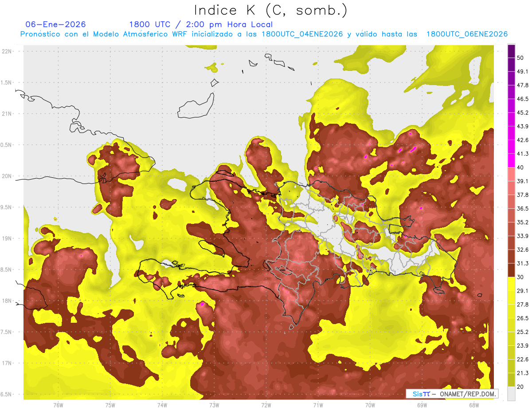
Task: Click the "68W" longitude label
Action: point(474,405)
